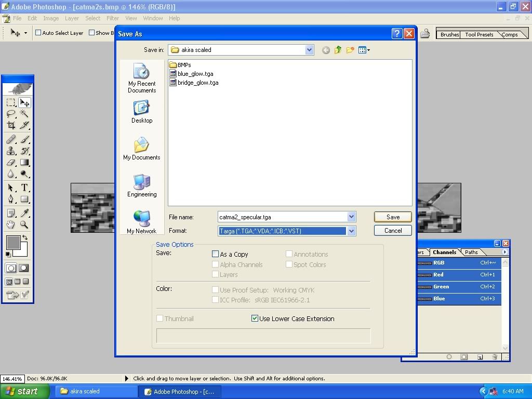Viewport: 532px width, 399px height.
Task: Toggle the Thumbnail checkbox
Action: coord(159,318)
